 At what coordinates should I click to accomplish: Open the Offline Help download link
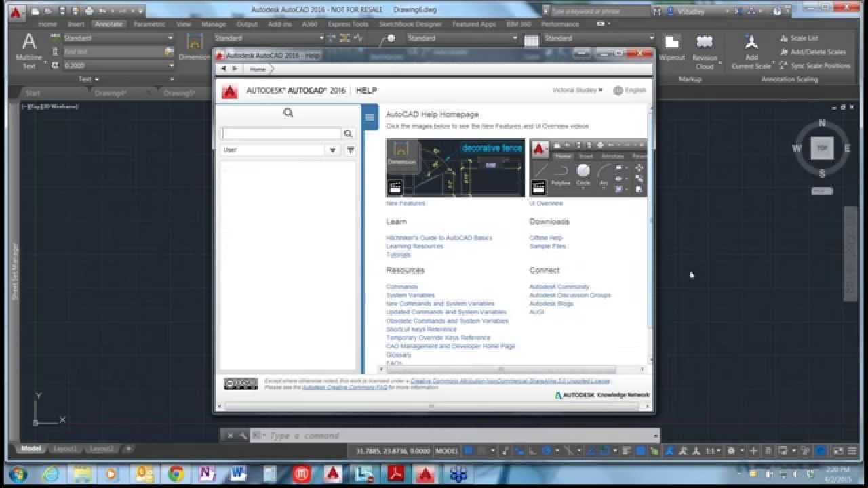click(x=545, y=238)
